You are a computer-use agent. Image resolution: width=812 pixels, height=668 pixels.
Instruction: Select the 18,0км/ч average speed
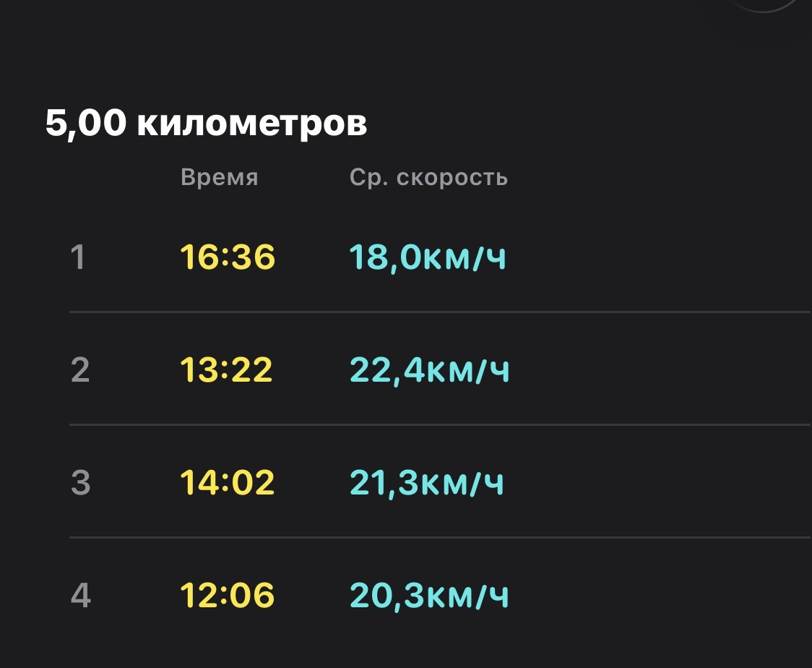[x=428, y=257]
